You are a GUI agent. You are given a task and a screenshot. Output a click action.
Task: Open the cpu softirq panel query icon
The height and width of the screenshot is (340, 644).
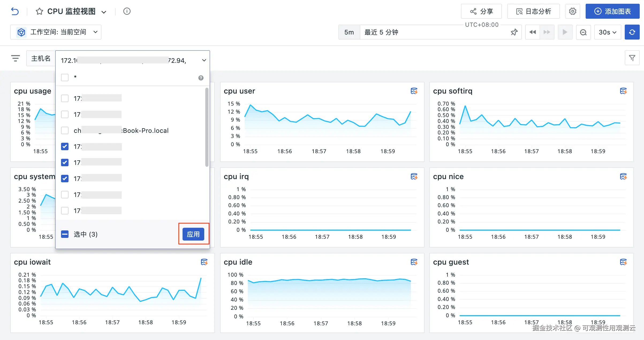coord(623,91)
